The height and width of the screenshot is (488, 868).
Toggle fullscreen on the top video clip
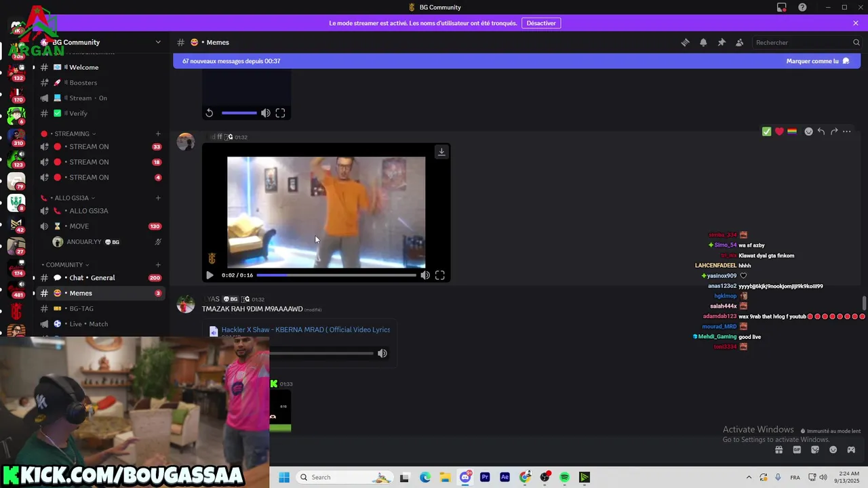[x=280, y=113]
